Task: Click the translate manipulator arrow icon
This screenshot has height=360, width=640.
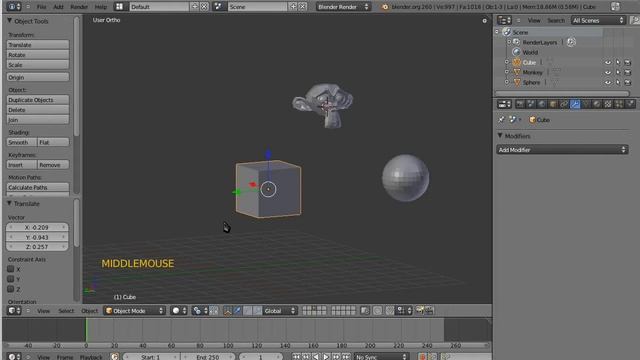Action: point(238,311)
